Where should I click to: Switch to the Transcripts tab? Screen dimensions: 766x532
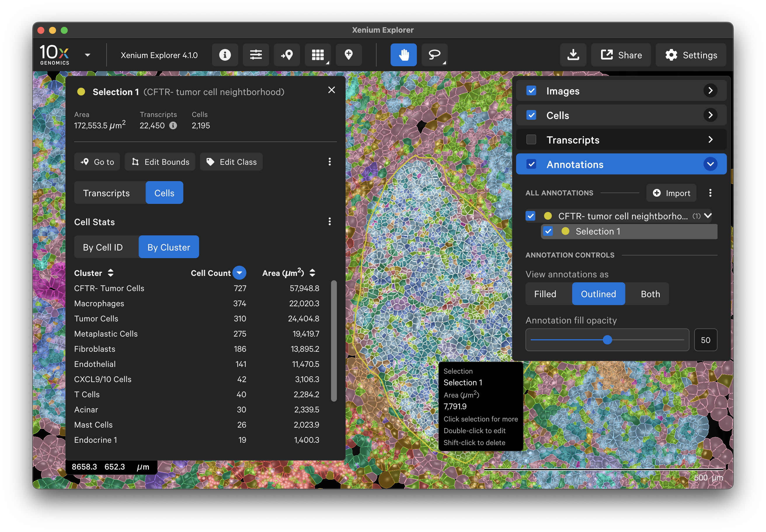tap(106, 193)
